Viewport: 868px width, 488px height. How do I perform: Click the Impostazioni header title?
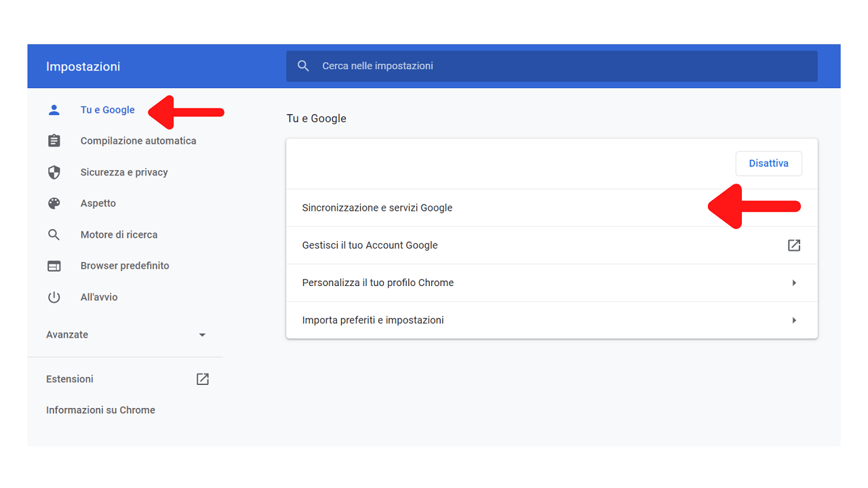(x=83, y=66)
